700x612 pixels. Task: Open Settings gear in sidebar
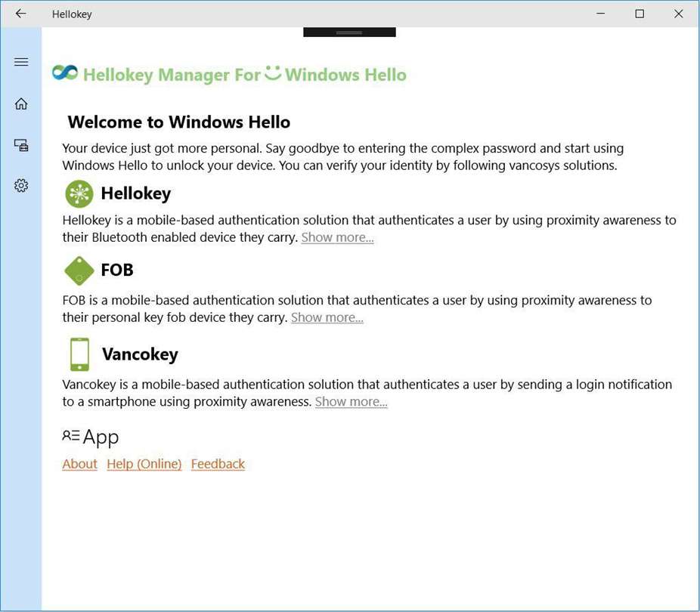click(x=21, y=186)
